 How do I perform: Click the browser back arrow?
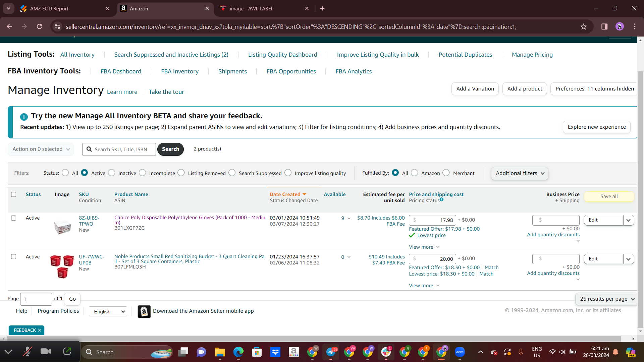[x=9, y=26]
